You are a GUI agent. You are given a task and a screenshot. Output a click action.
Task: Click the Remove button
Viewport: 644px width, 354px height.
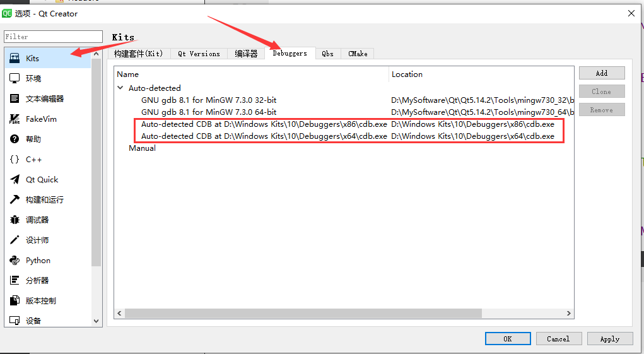coord(602,110)
